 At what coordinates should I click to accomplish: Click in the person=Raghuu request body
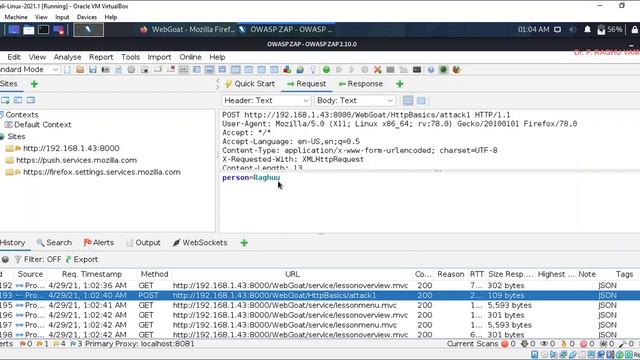251,178
